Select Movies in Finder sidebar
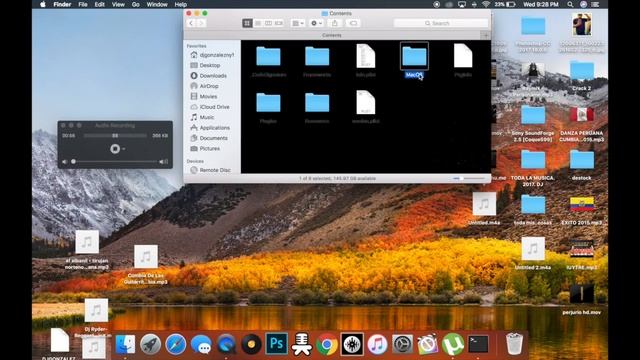640x360 pixels. pos(204,97)
